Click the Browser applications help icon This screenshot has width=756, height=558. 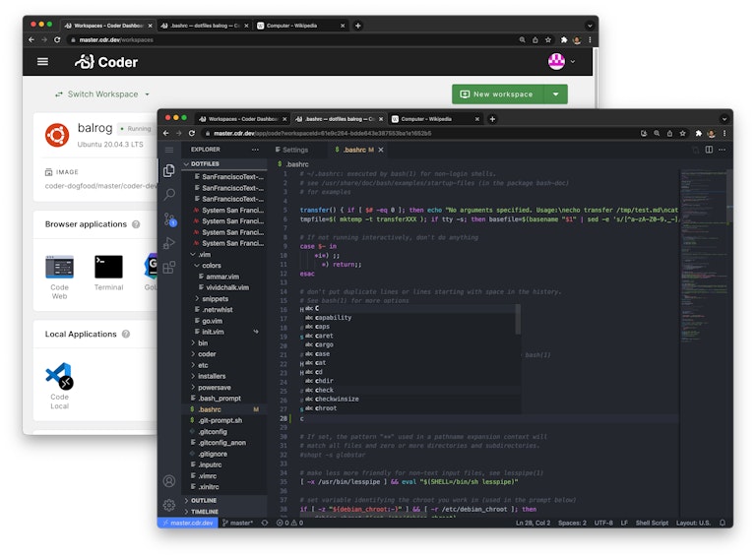[136, 224]
